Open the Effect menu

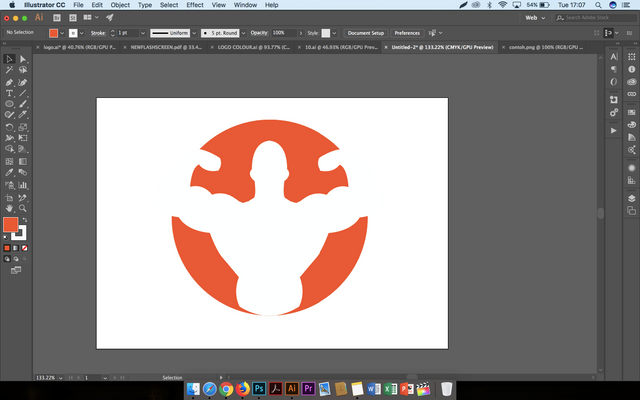[x=195, y=5]
